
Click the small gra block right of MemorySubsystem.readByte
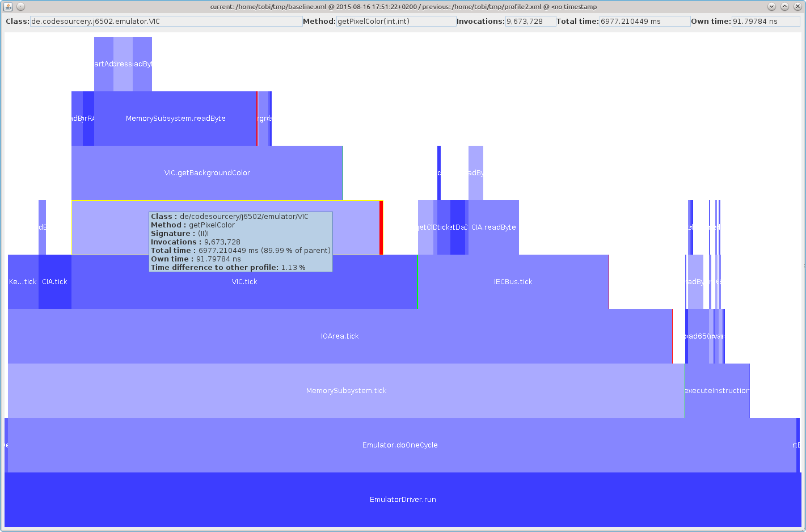(x=263, y=119)
